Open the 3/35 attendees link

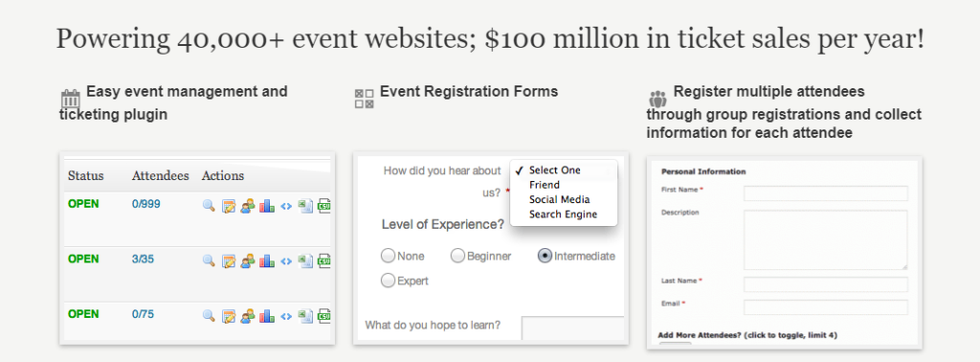(x=144, y=259)
